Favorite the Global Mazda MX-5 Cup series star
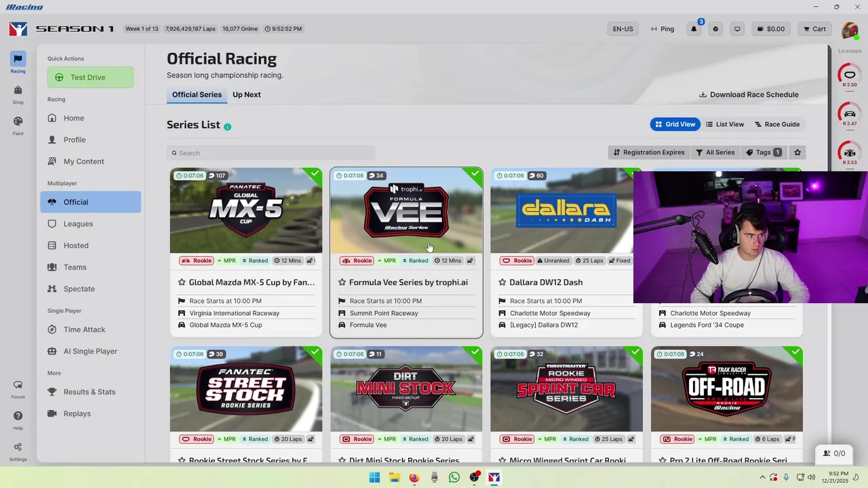This screenshot has height=488, width=868. click(182, 283)
